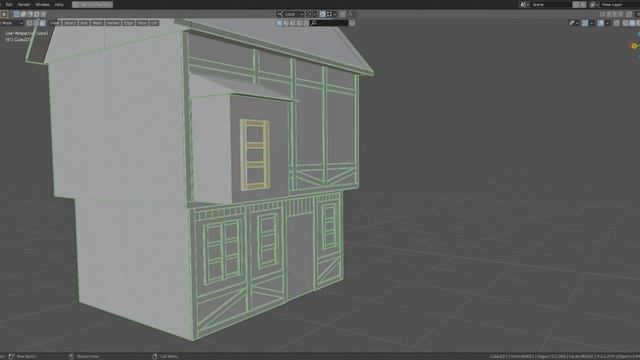Open the Render menu
The image size is (640, 360).
pos(24,4)
